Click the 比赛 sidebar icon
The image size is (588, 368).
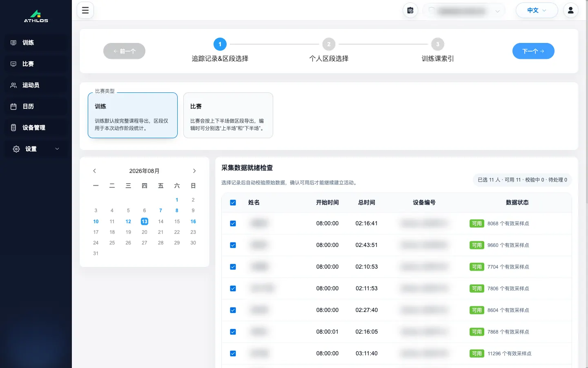click(x=13, y=64)
